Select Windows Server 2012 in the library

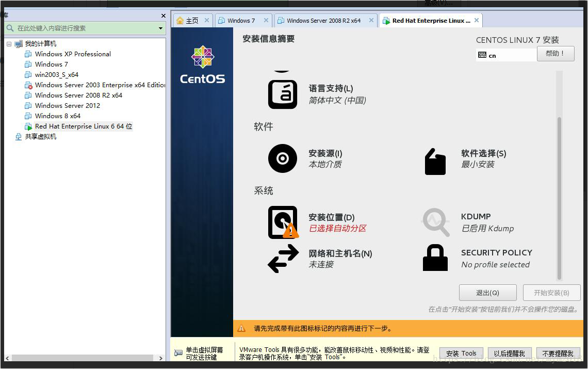click(68, 105)
